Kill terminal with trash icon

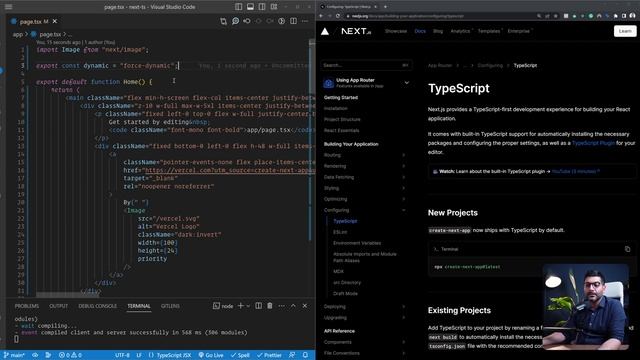tap(270, 306)
